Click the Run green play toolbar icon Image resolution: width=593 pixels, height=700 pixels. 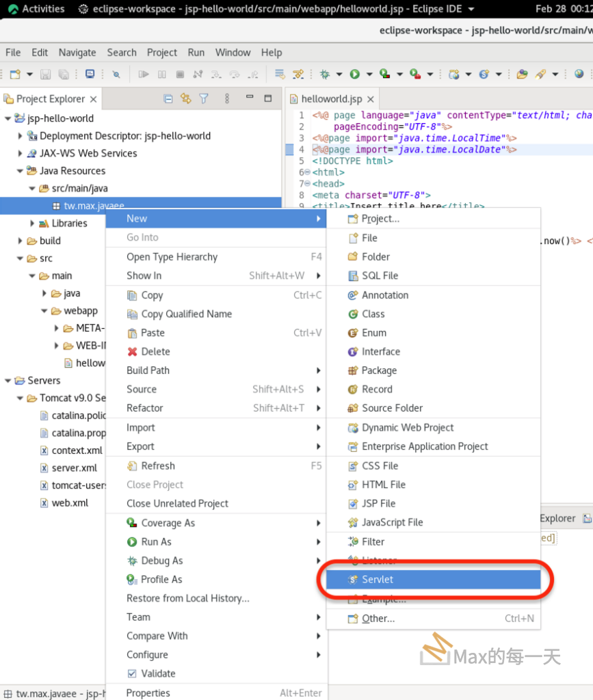coord(354,74)
